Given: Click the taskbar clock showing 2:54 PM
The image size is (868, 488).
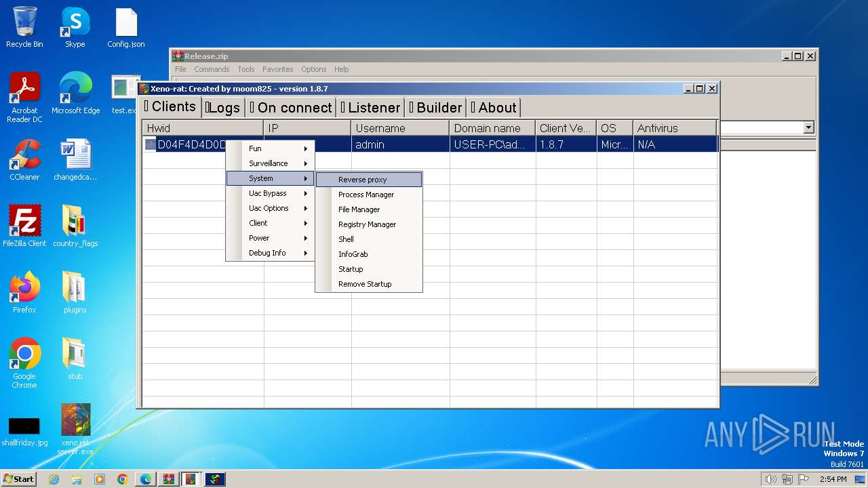Looking at the screenshot, I should [833, 479].
